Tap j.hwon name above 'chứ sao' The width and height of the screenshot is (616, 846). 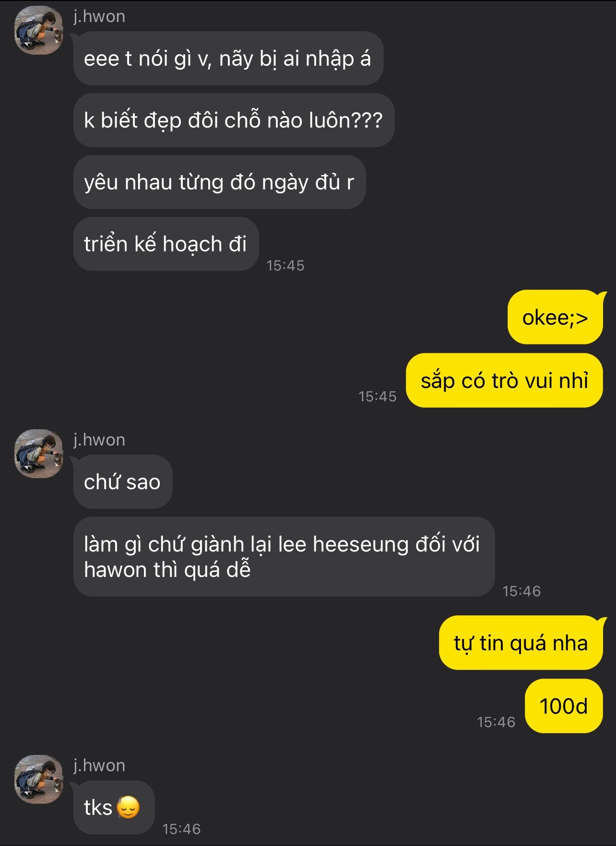click(99, 440)
